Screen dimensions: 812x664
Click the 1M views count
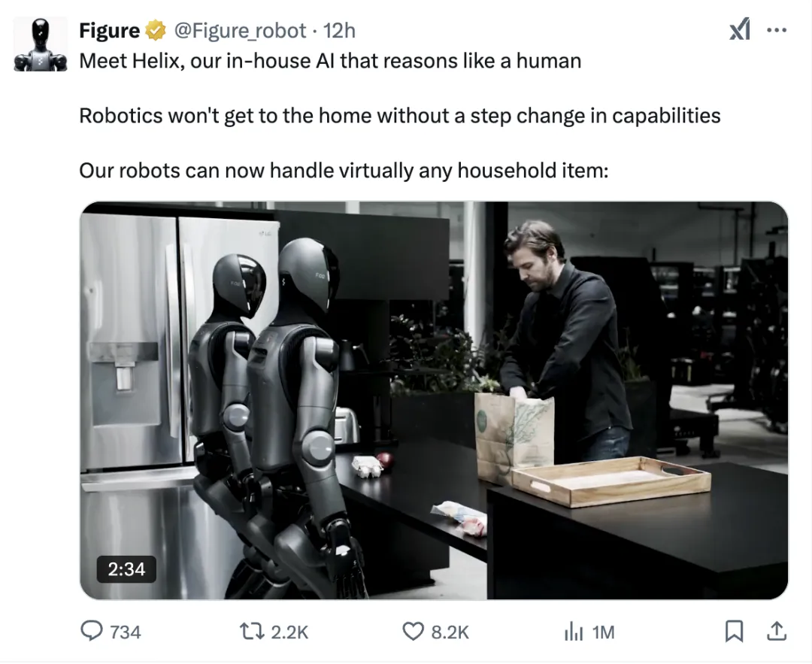point(603,632)
